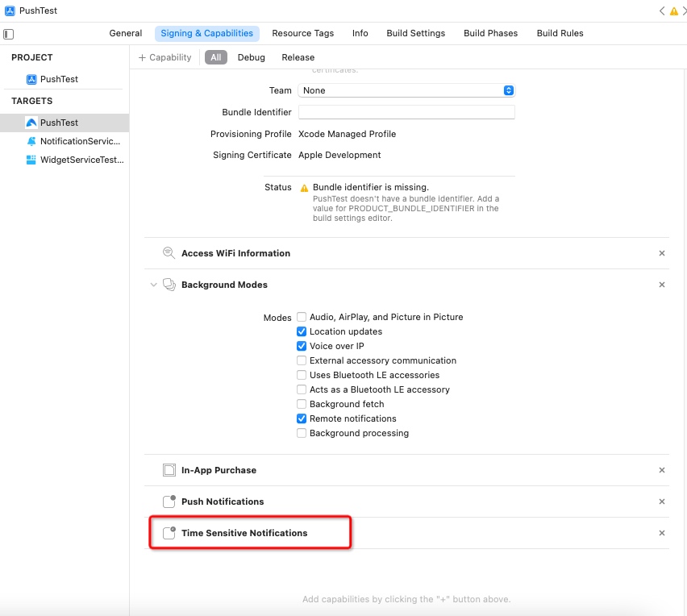Select the WidgetServiceTest target grid icon
Viewport: 687px width, 616px height.
pyautogui.click(x=31, y=160)
